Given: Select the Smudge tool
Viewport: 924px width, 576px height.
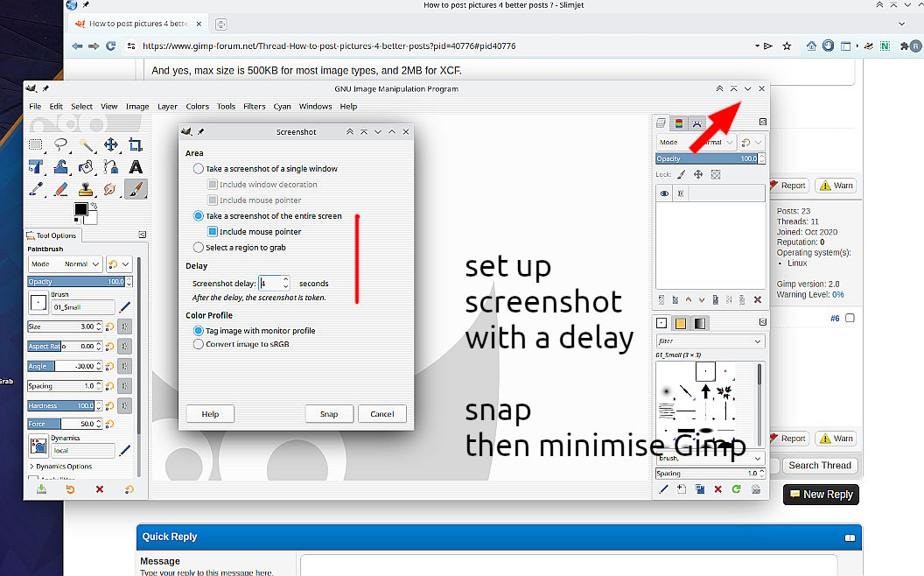Looking at the screenshot, I should point(111,189).
